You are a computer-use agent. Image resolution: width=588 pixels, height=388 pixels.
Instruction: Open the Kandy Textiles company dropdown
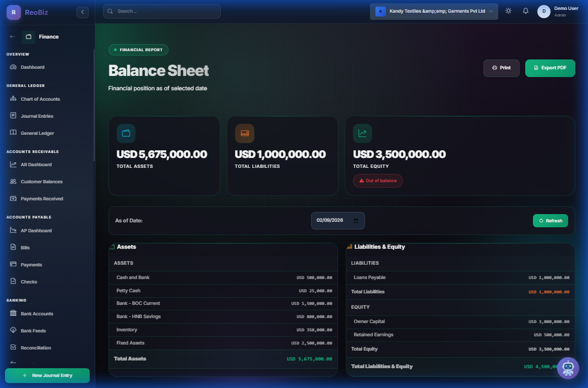pos(433,11)
